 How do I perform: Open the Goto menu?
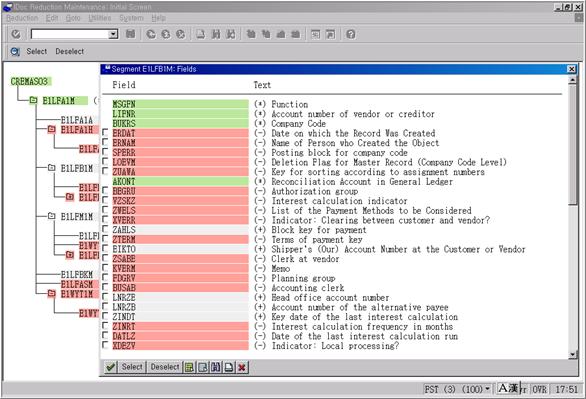(x=73, y=18)
